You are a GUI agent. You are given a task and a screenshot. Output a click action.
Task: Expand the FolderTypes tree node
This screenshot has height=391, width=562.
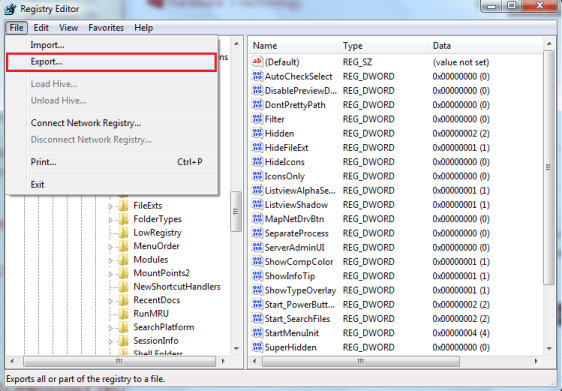tap(111, 220)
